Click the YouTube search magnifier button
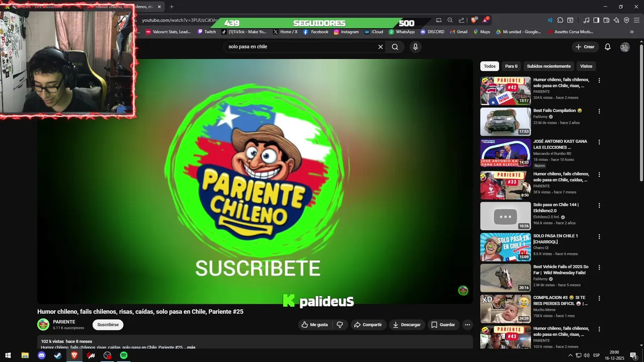Screen dimensions: 644x362 click(x=395, y=47)
